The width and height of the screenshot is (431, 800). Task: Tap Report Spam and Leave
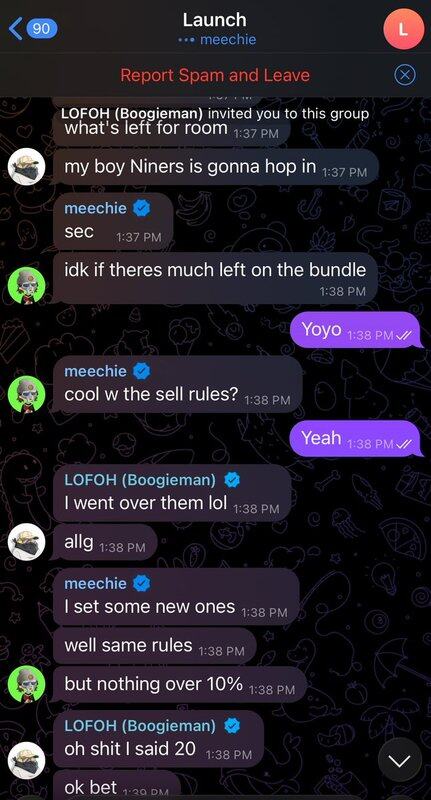215,76
